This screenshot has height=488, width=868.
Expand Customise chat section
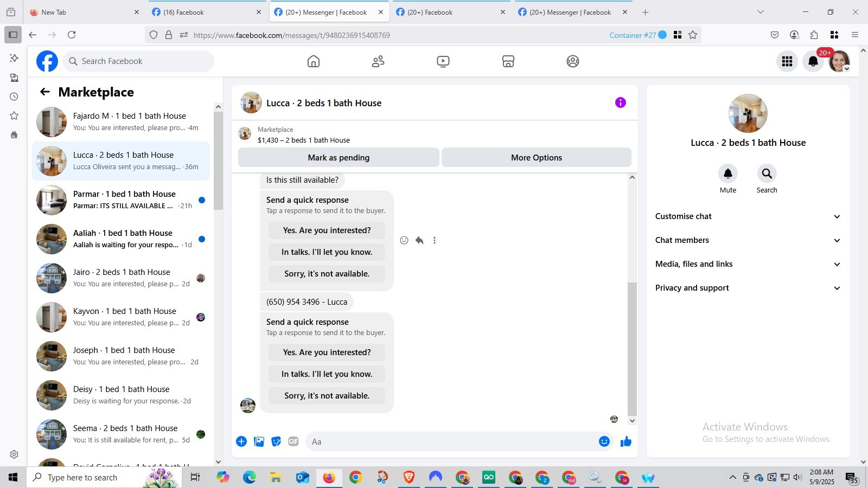(748, 216)
